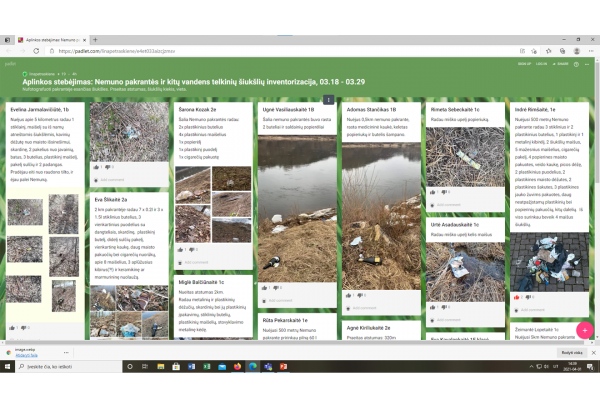
Task: Open Šarona Kozak's photo collage
Action: [213, 204]
